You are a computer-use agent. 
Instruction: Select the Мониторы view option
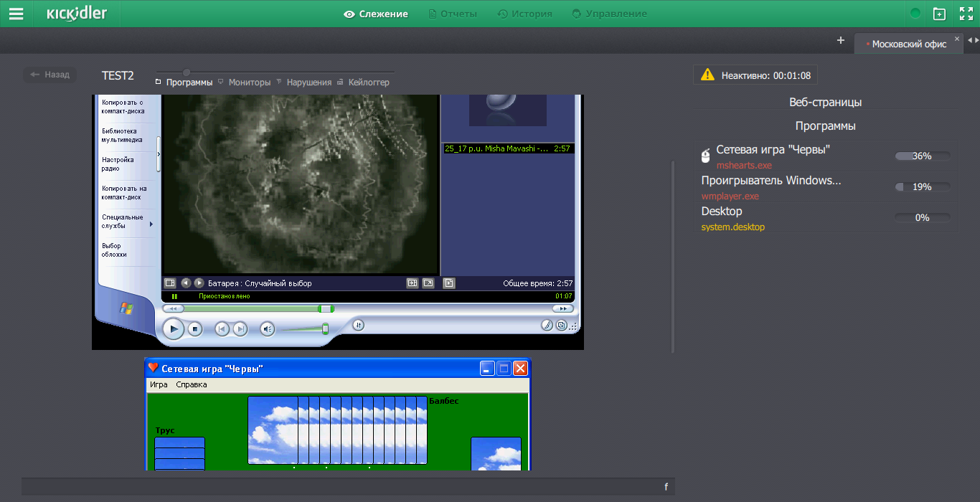pos(249,82)
